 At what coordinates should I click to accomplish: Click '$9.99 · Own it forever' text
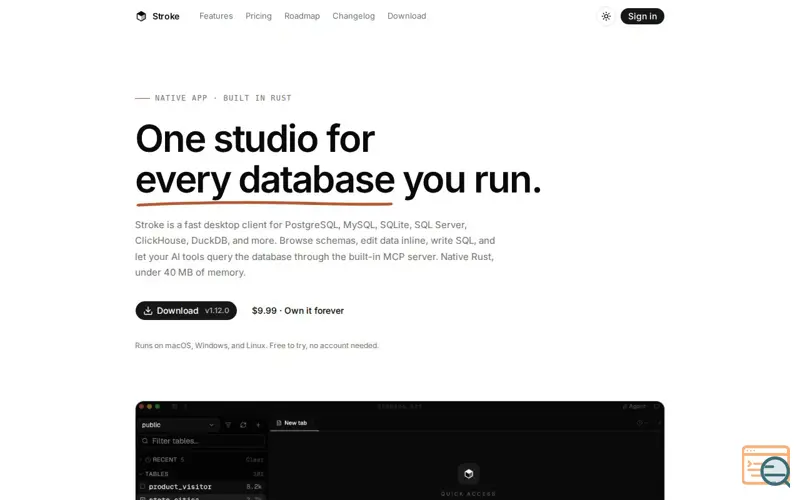tap(298, 311)
